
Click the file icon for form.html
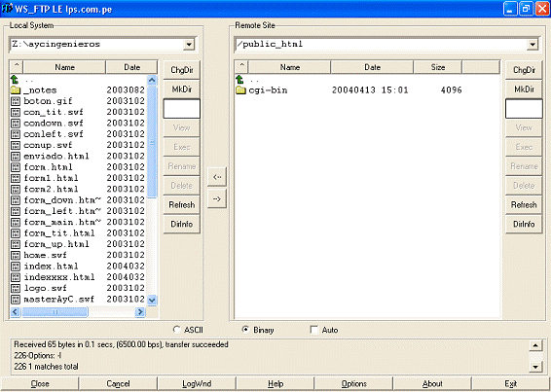(x=16, y=167)
